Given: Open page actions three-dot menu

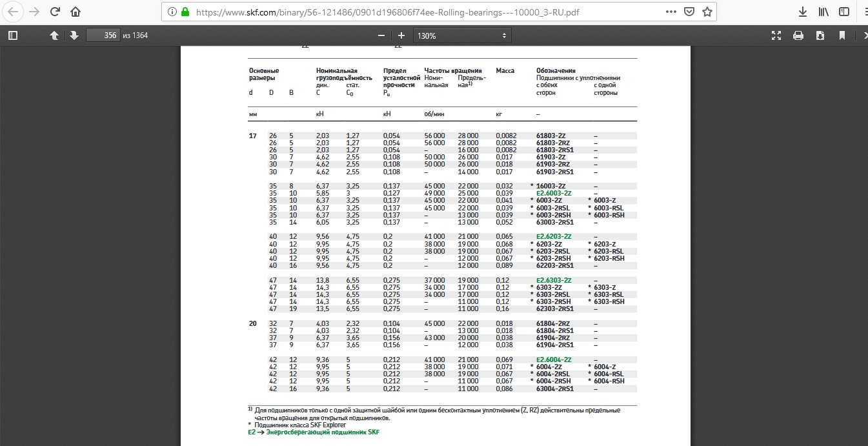Looking at the screenshot, I should (671, 12).
